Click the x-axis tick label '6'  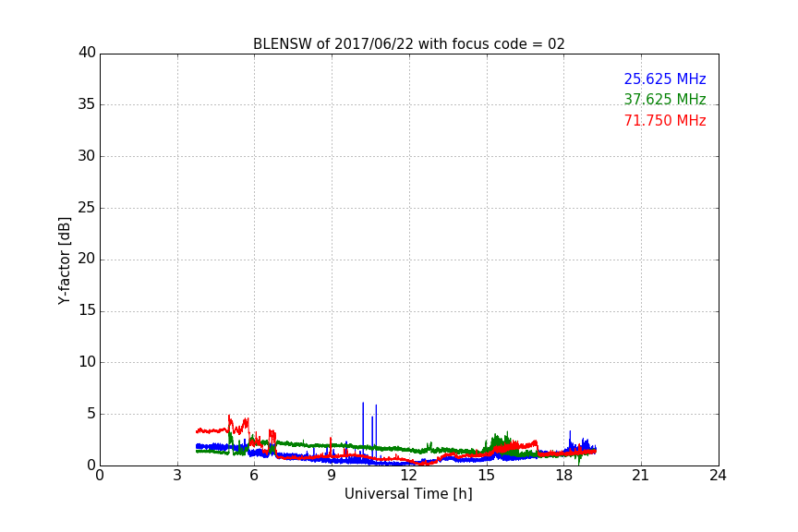click(254, 476)
